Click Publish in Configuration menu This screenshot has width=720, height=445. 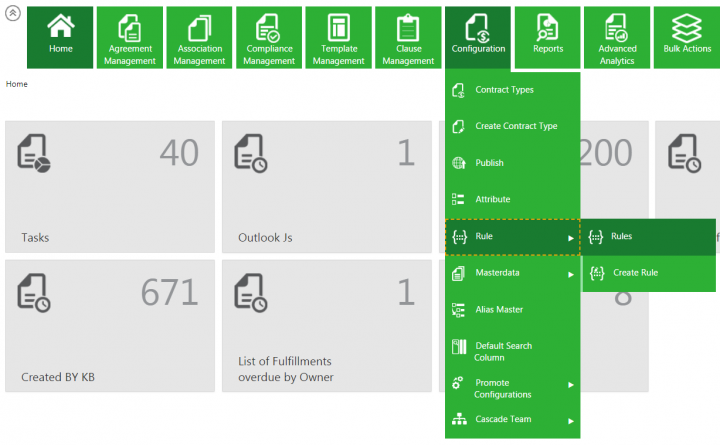[489, 163]
